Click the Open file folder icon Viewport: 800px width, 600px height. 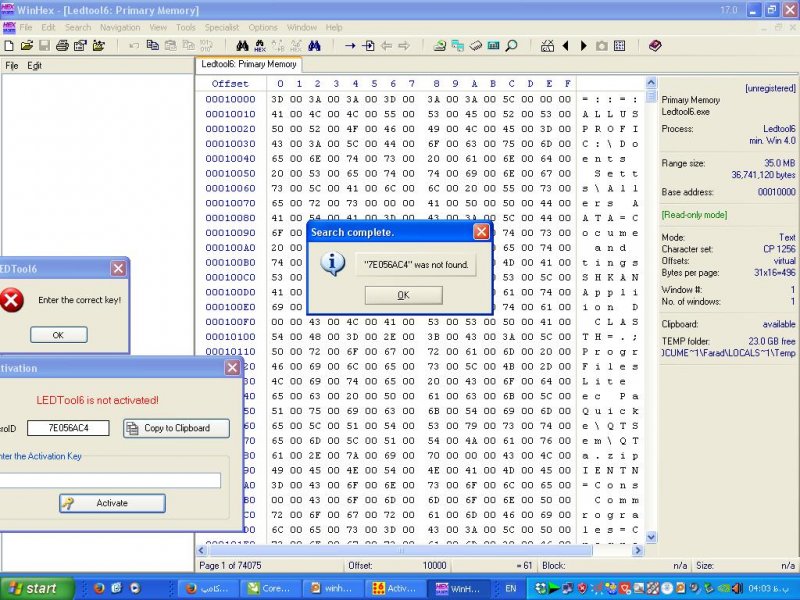27,46
